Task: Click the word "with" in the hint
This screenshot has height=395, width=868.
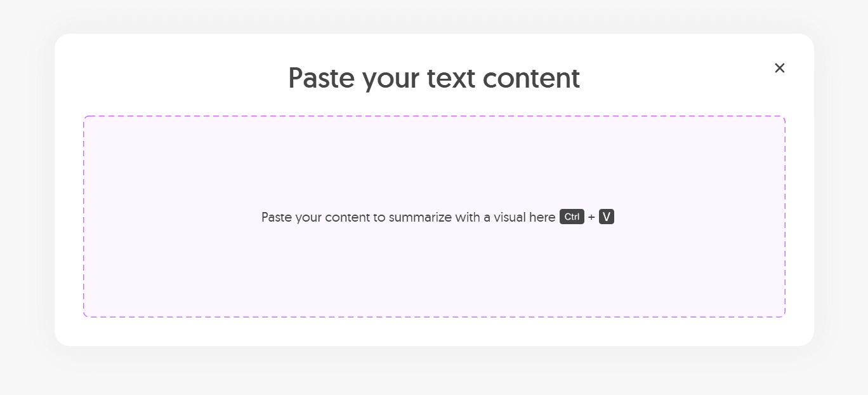Action: (468, 217)
